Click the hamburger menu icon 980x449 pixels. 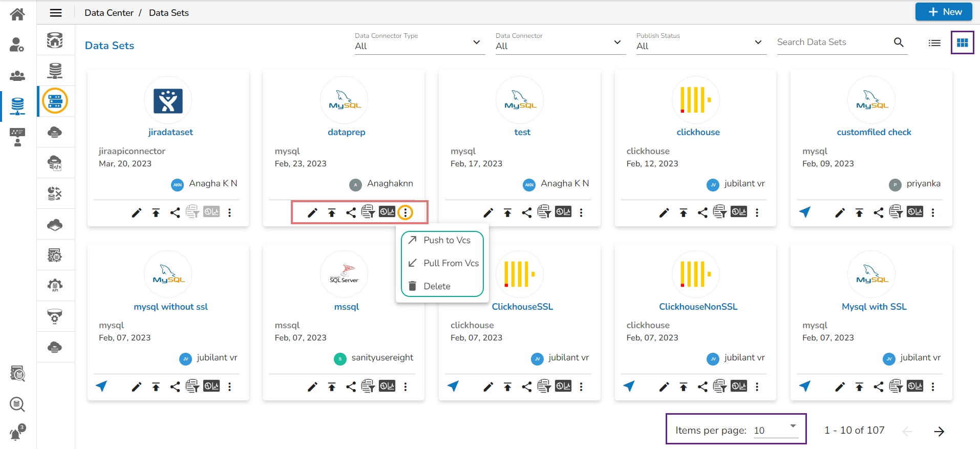pos(56,13)
